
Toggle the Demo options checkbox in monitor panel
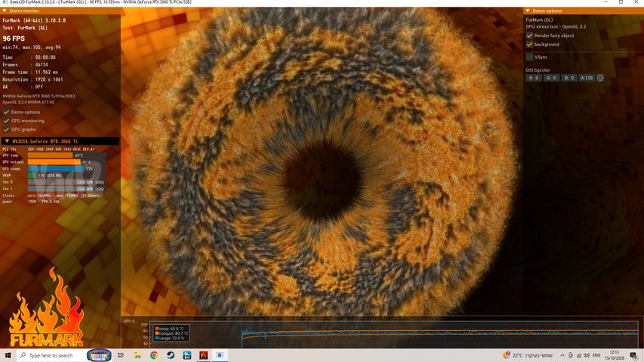tap(6, 112)
